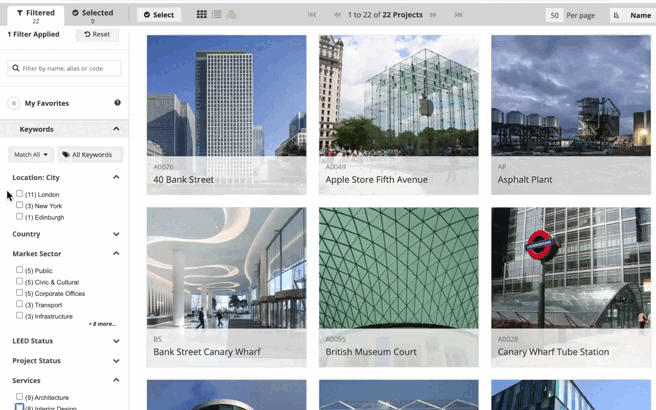This screenshot has width=656, height=410.
Task: Click the per page count field
Action: click(554, 15)
